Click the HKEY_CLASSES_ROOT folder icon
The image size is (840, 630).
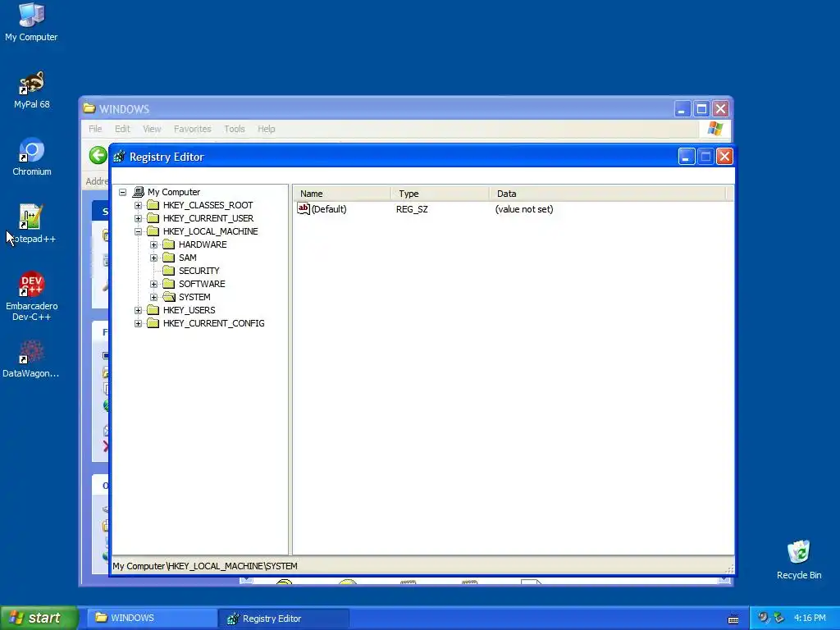153,205
